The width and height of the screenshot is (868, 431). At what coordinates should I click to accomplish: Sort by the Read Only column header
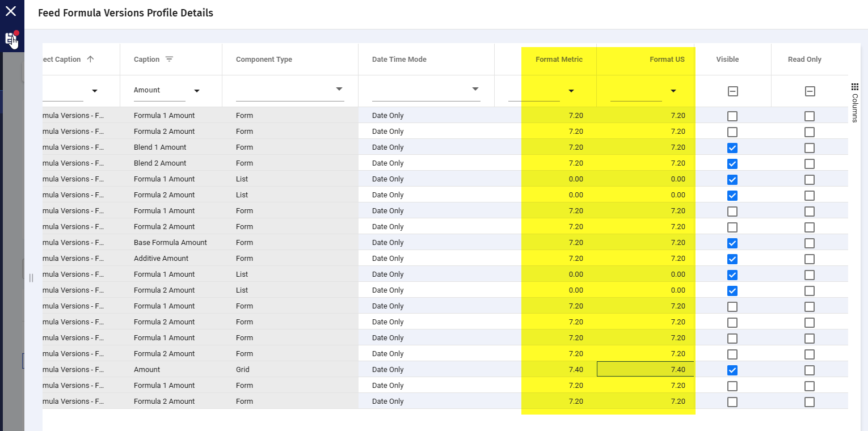[804, 59]
